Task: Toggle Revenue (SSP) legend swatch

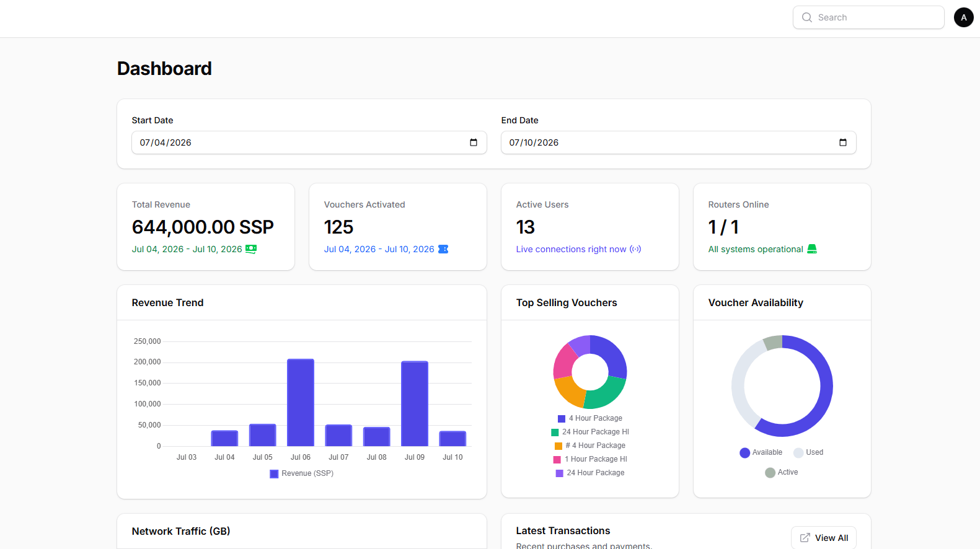Action: [x=274, y=474]
